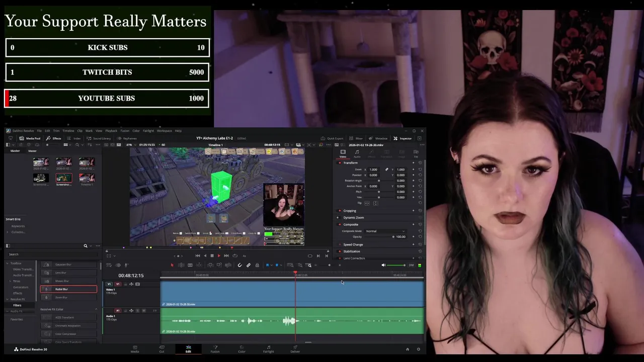The height and width of the screenshot is (362, 644).
Task: Play in reverse
Action: [205, 256]
